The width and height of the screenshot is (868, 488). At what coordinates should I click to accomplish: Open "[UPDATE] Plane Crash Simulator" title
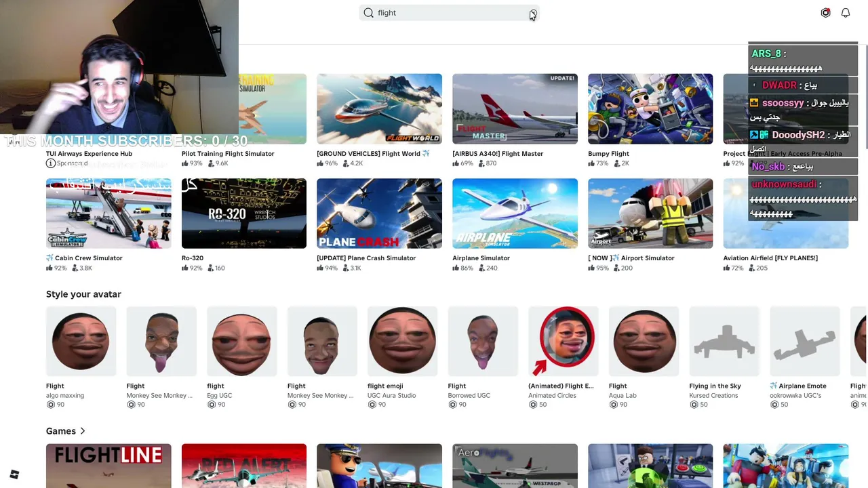click(x=366, y=258)
